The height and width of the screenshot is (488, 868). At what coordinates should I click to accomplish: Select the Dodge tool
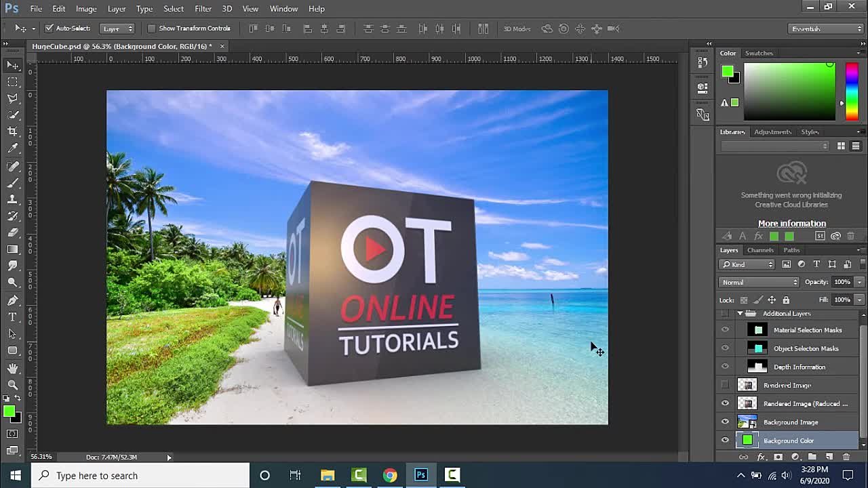pyautogui.click(x=13, y=283)
